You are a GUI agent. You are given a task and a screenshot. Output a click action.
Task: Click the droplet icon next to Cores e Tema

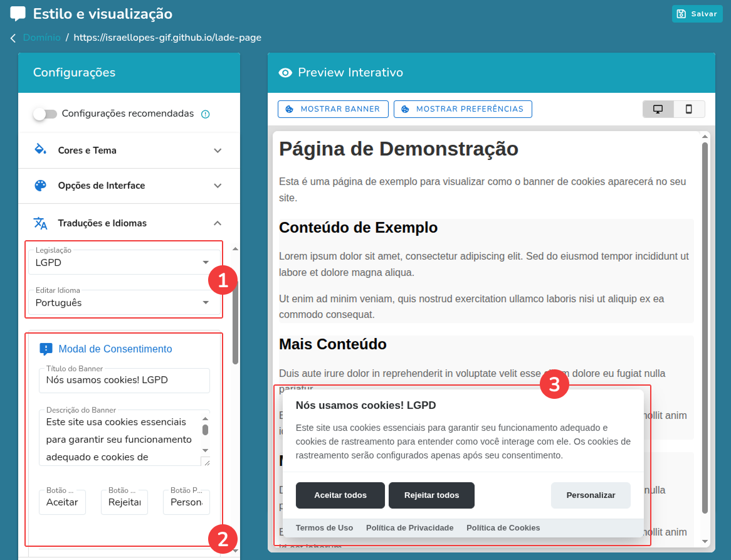[x=41, y=150]
